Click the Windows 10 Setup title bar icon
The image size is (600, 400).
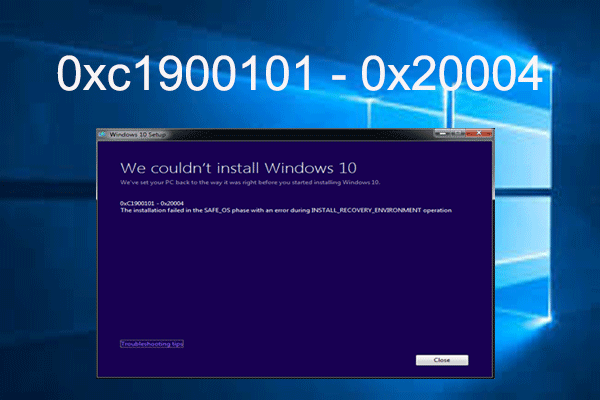[x=103, y=134]
